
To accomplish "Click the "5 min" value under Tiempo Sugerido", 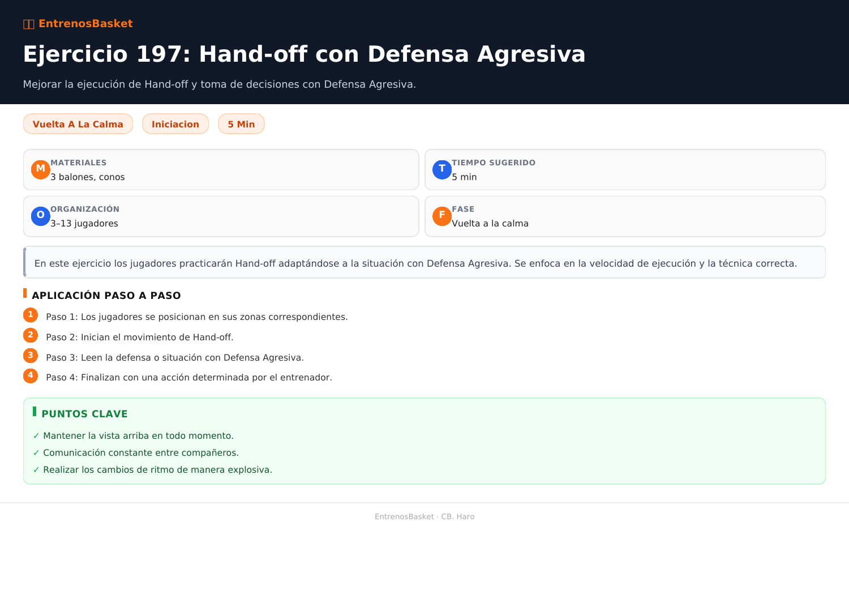I will point(464,177).
